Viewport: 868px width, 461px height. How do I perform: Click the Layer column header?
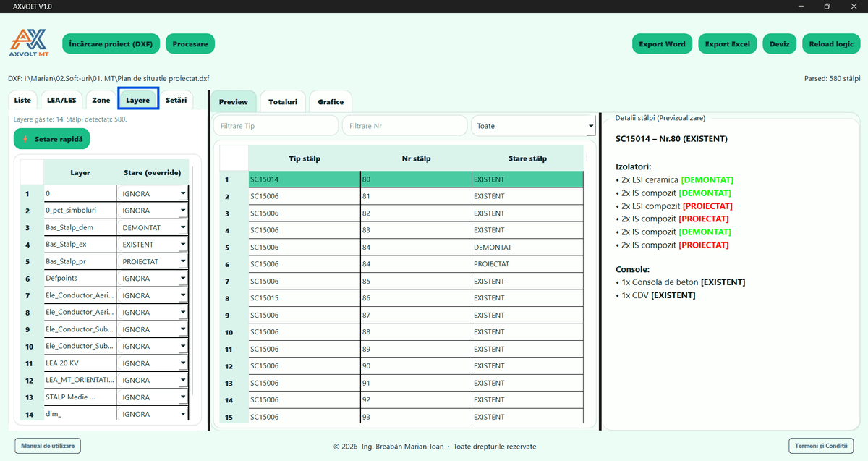(x=80, y=173)
